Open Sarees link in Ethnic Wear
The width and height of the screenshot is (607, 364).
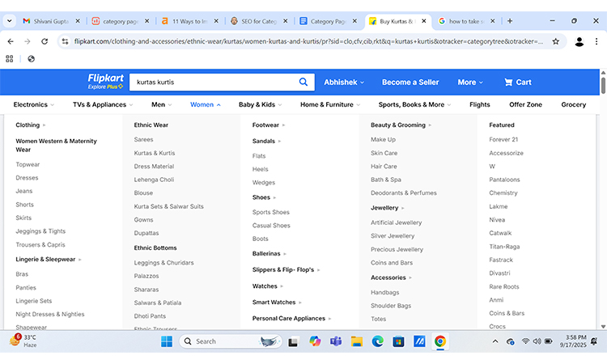(x=143, y=139)
